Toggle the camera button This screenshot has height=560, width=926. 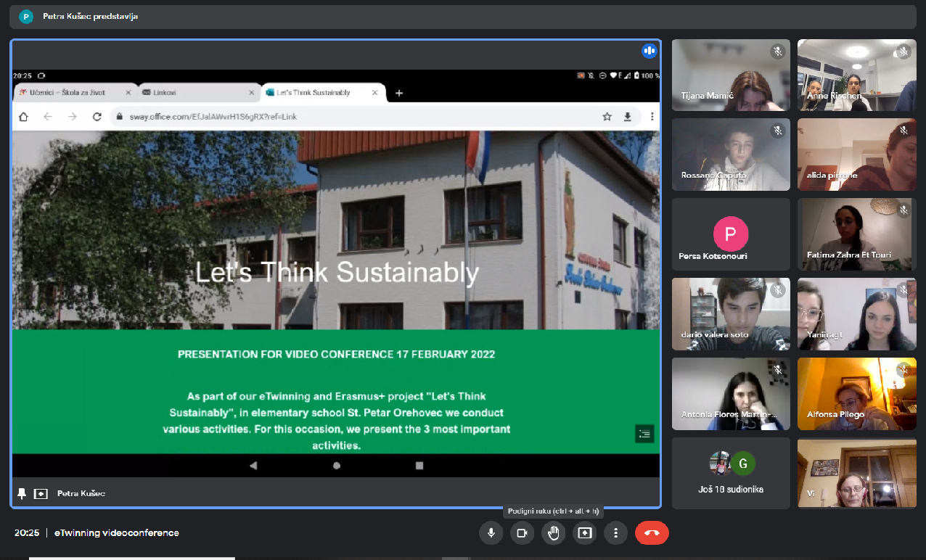[522, 533]
